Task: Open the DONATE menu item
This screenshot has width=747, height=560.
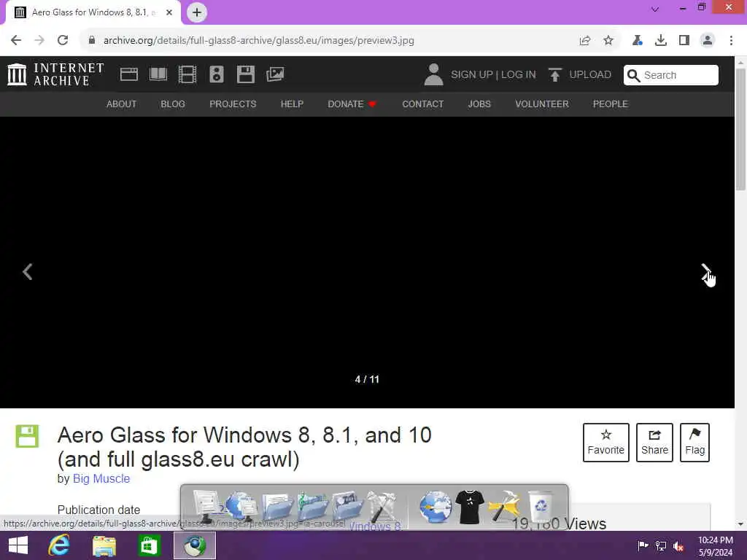Action: [352, 104]
